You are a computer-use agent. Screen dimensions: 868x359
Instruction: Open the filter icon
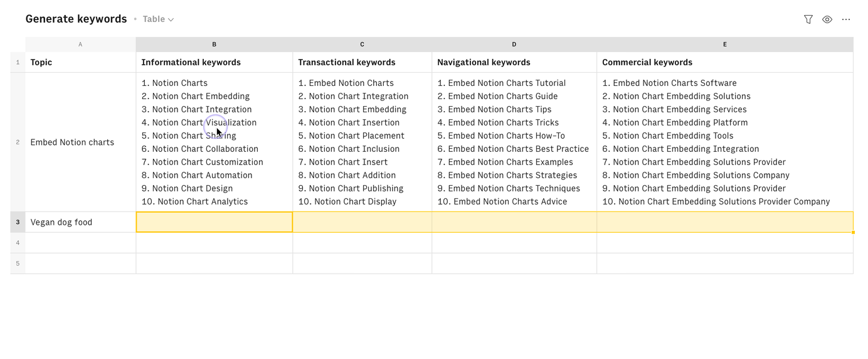(808, 19)
